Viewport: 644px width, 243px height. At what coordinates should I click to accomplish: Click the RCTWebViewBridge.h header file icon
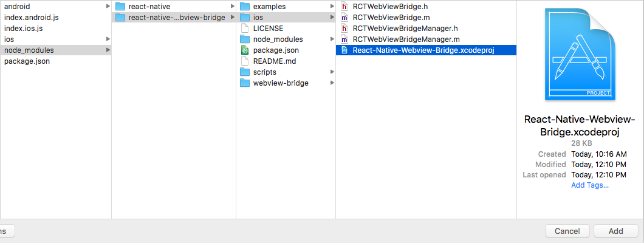344,7
